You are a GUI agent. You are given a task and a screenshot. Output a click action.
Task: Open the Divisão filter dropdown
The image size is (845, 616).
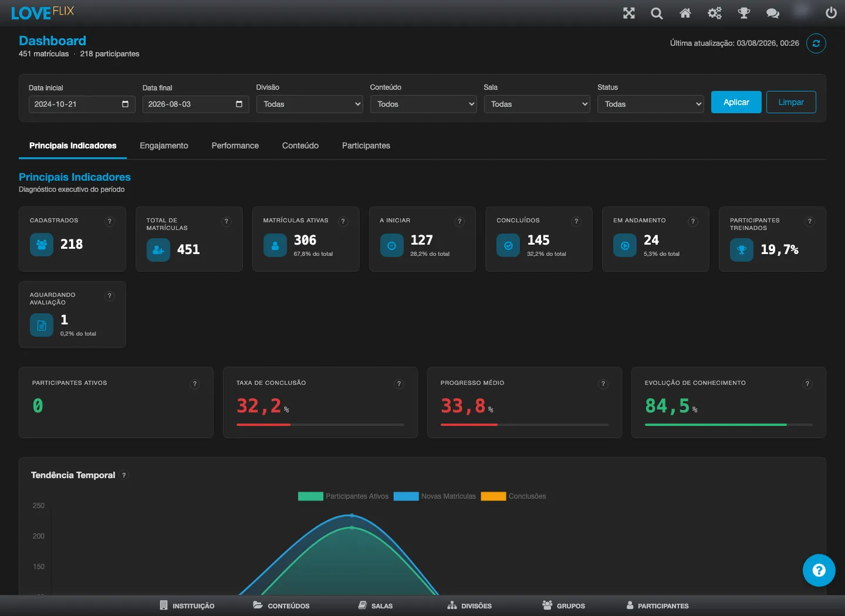[310, 104]
